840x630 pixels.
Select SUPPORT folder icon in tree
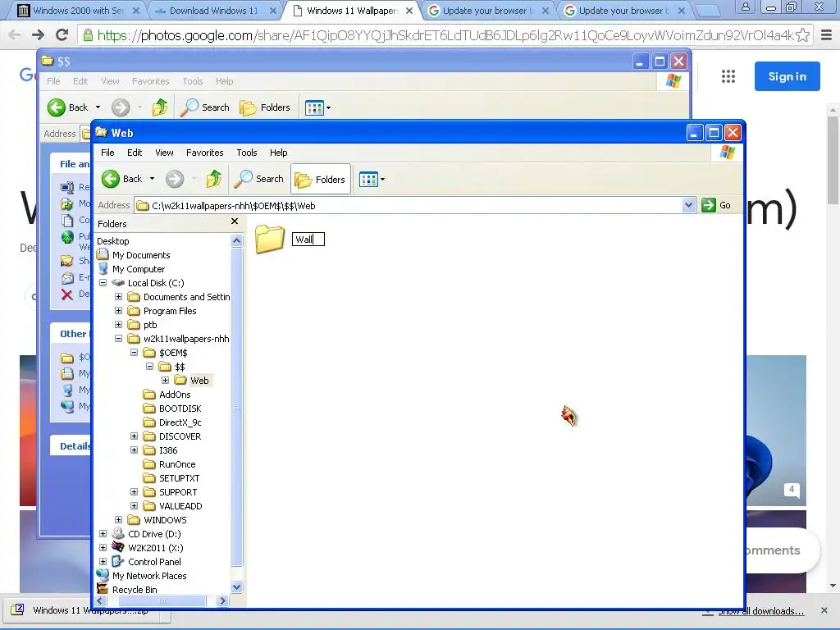tap(149, 492)
